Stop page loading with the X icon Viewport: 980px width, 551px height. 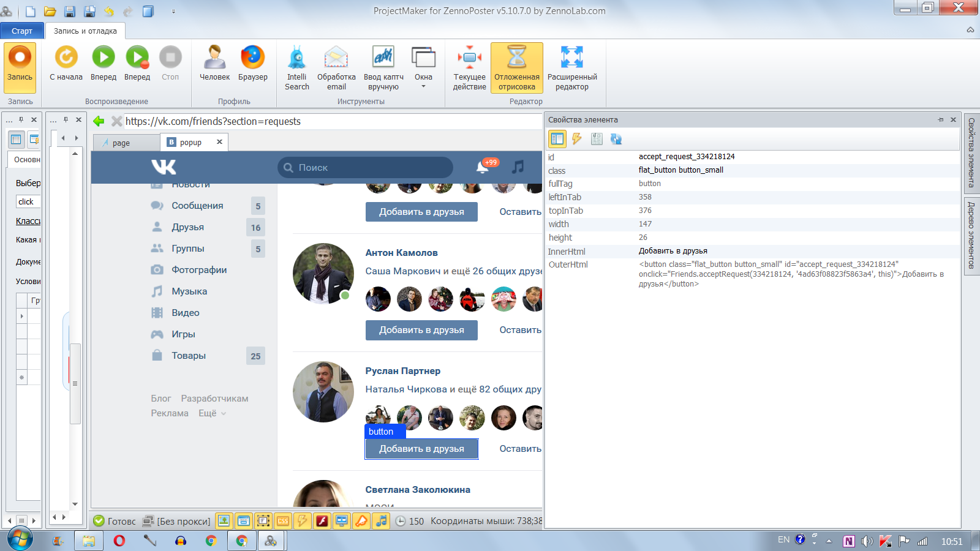pyautogui.click(x=116, y=121)
